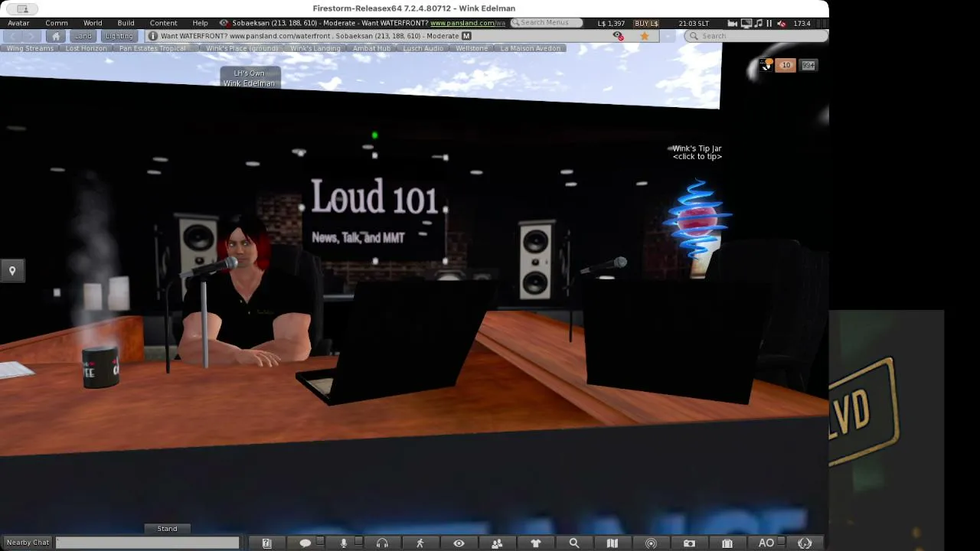
Task: Toggle the media monitor icon
Action: 746,24
